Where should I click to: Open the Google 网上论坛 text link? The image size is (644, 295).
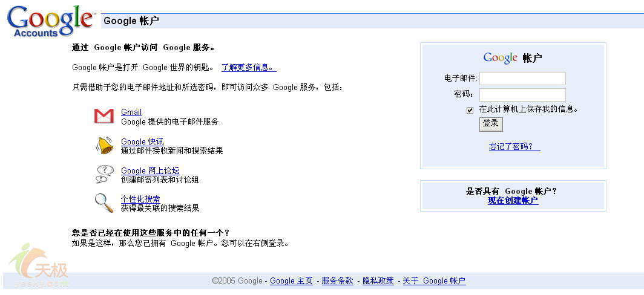(150, 170)
